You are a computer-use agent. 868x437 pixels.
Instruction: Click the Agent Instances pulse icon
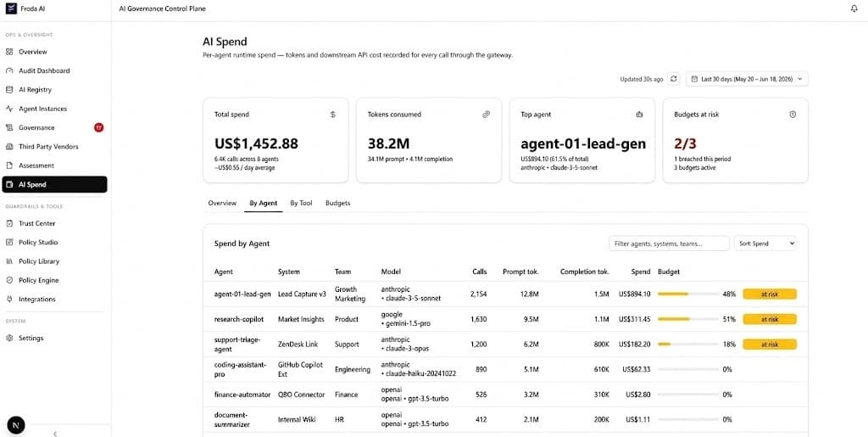8,109
